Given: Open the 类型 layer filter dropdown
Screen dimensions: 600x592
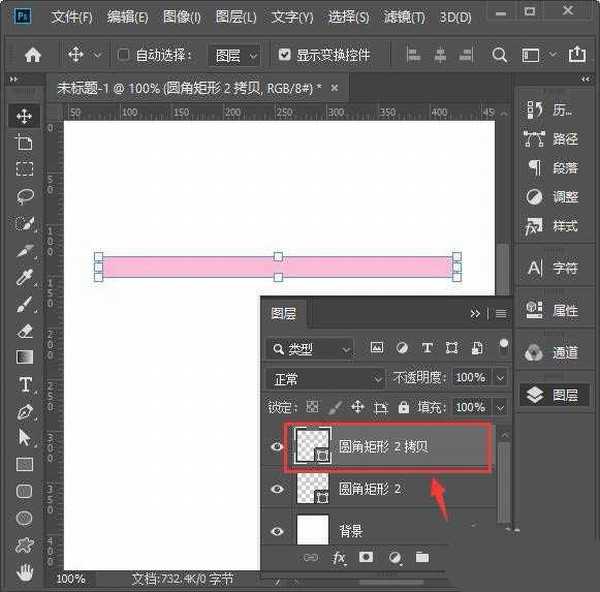Looking at the screenshot, I should (310, 349).
